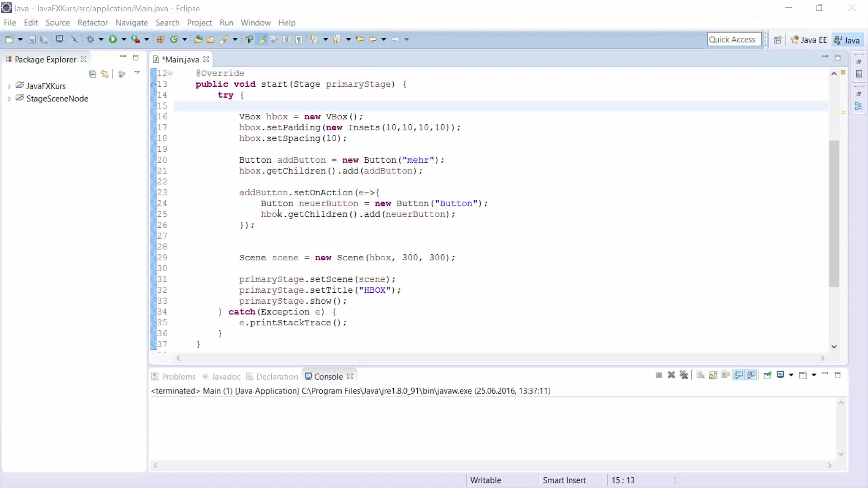Open the New Java Class dropdown arrow
The height and width of the screenshot is (488, 868).
184,39
